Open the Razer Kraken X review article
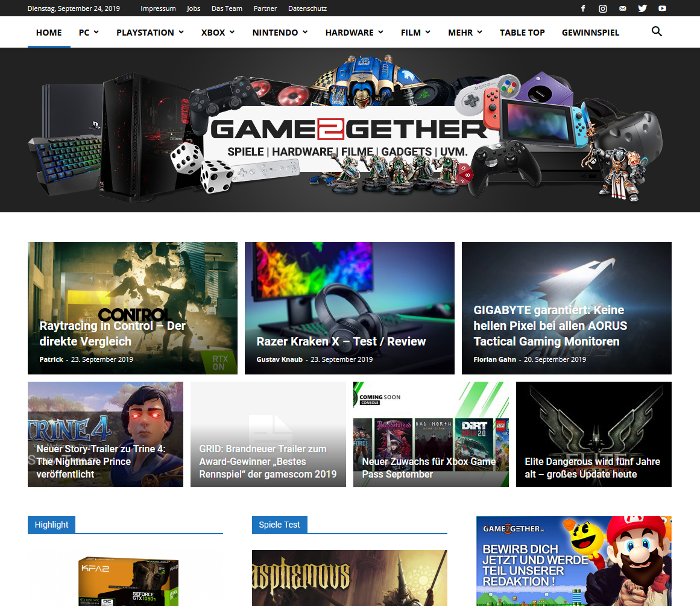This screenshot has width=700, height=606. pos(350,308)
